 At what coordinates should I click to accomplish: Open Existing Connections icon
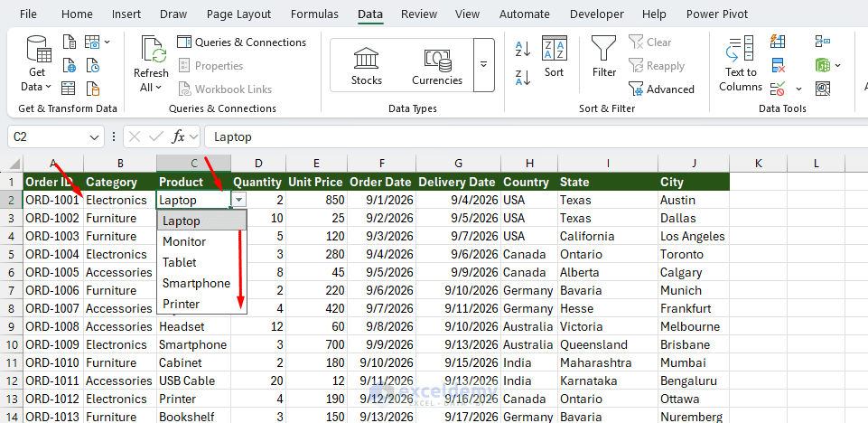(92, 89)
